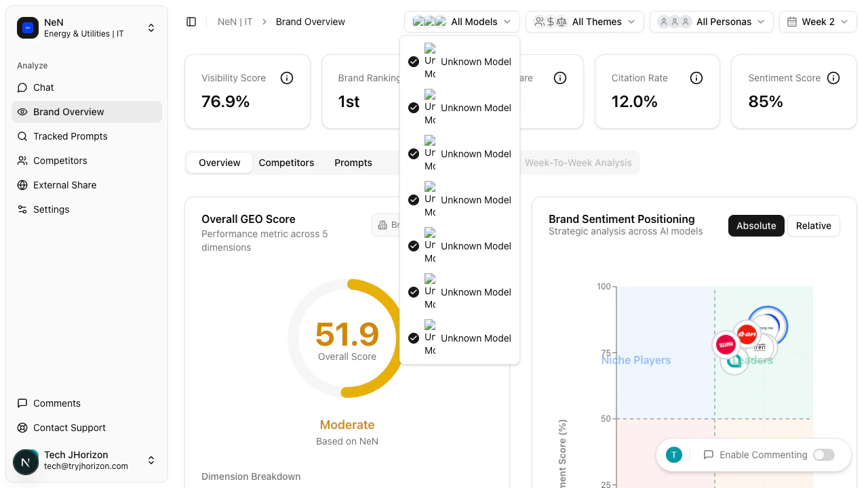Click the NeN brand logo icon
868x488 pixels.
(28, 28)
